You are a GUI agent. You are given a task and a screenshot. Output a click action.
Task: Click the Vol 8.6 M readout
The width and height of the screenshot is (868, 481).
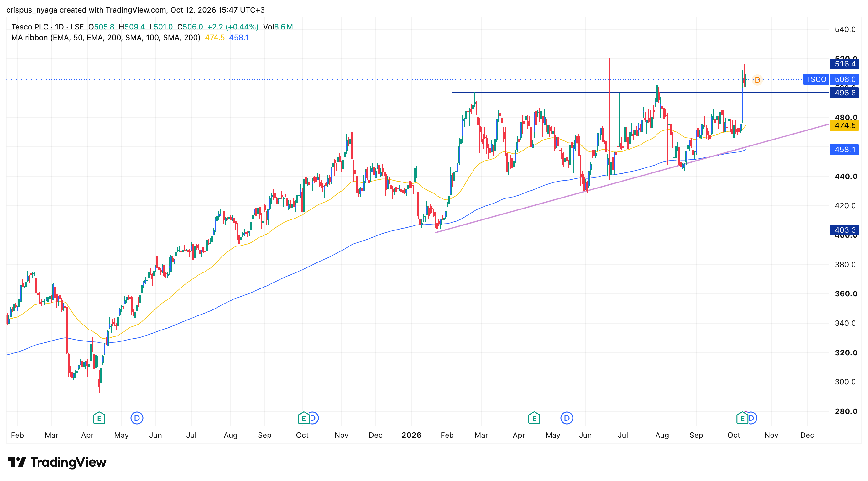coord(278,27)
